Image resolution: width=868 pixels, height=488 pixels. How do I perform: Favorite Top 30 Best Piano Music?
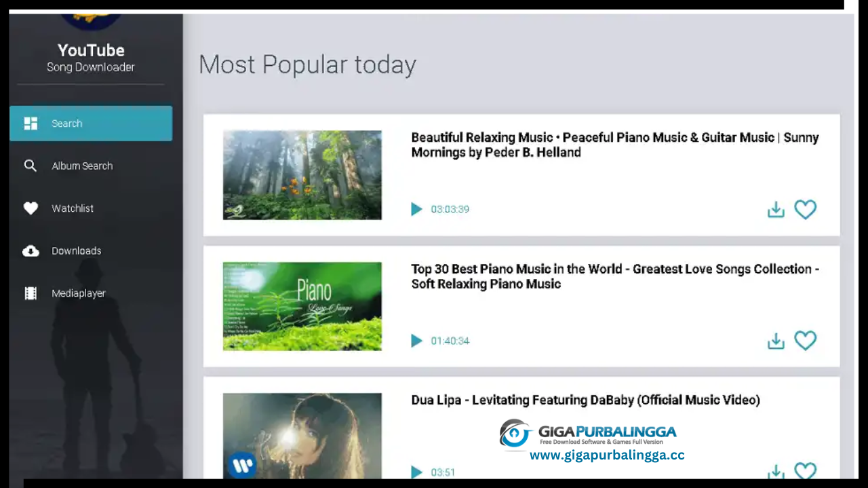tap(806, 341)
